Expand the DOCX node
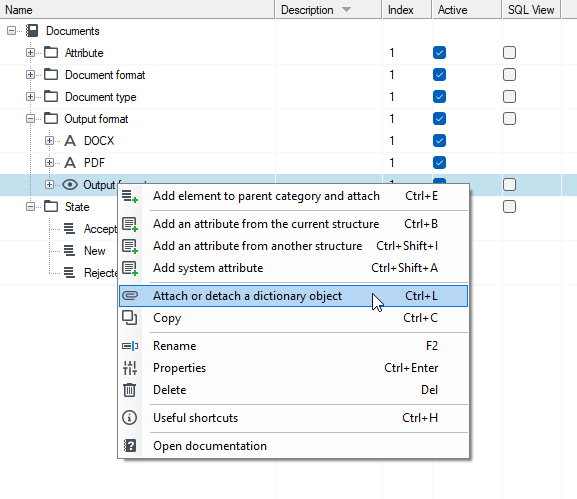The height and width of the screenshot is (499, 577). pos(49,141)
